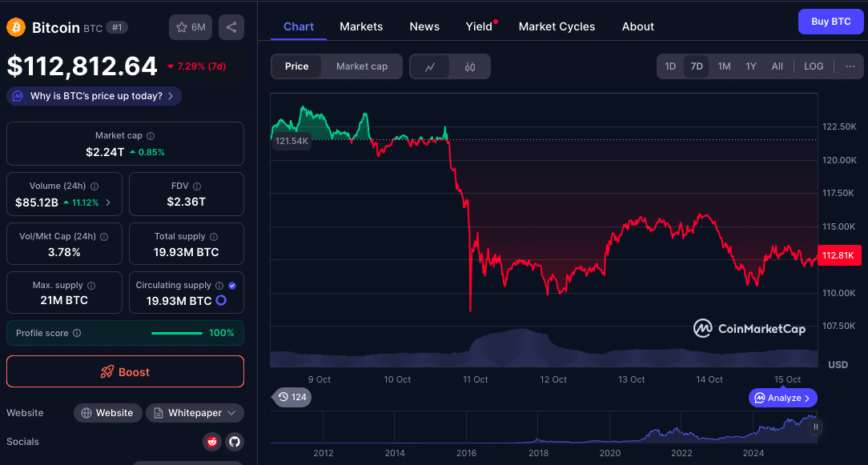Image resolution: width=868 pixels, height=465 pixels.
Task: Click the 21M BTC max supply value
Action: [x=64, y=301]
